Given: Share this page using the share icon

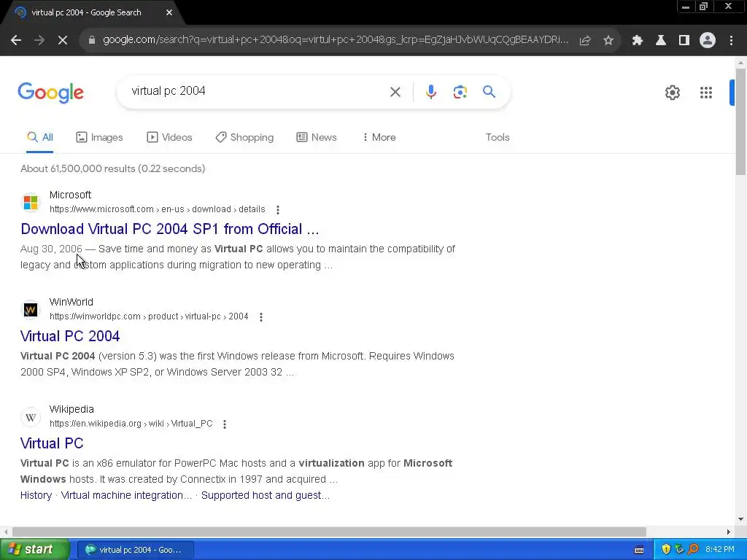Looking at the screenshot, I should 585,41.
